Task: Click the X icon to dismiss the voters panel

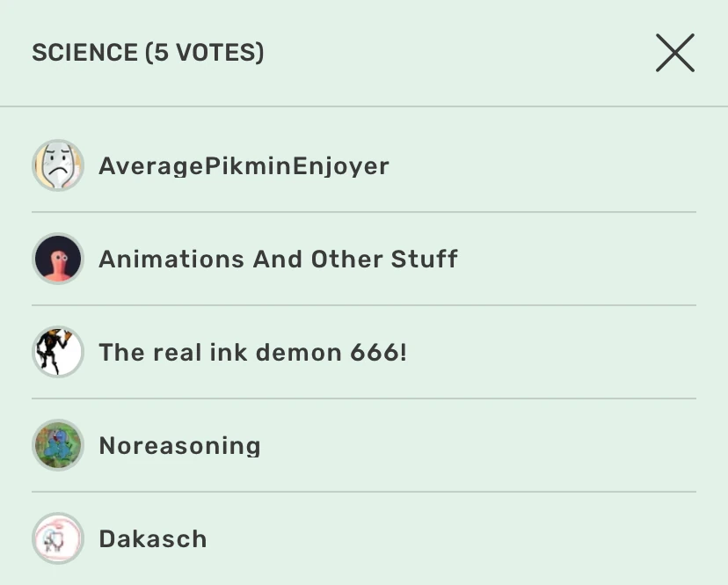Action: [x=674, y=52]
